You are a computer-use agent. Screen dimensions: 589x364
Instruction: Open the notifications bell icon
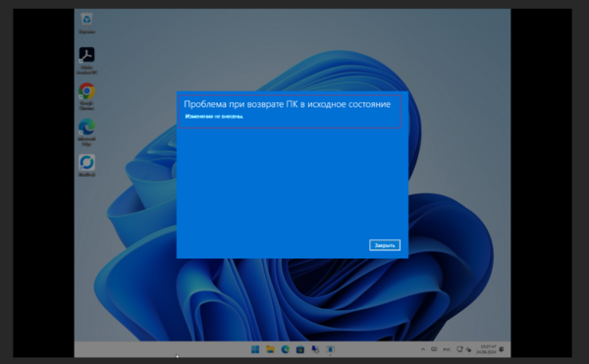coord(502,349)
